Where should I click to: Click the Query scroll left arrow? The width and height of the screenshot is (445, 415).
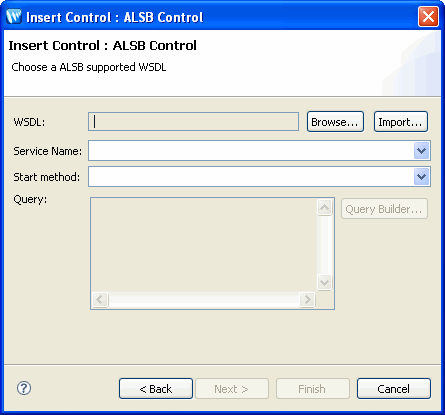tap(100, 299)
